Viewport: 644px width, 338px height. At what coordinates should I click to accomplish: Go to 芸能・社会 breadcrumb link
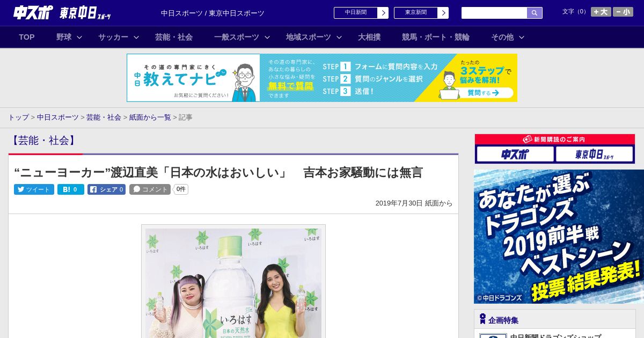point(104,117)
